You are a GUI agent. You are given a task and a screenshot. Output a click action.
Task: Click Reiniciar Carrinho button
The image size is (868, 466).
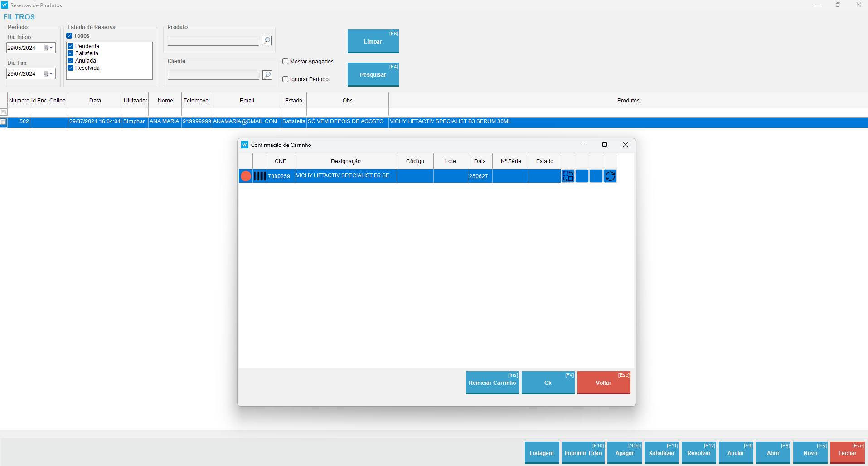click(492, 383)
